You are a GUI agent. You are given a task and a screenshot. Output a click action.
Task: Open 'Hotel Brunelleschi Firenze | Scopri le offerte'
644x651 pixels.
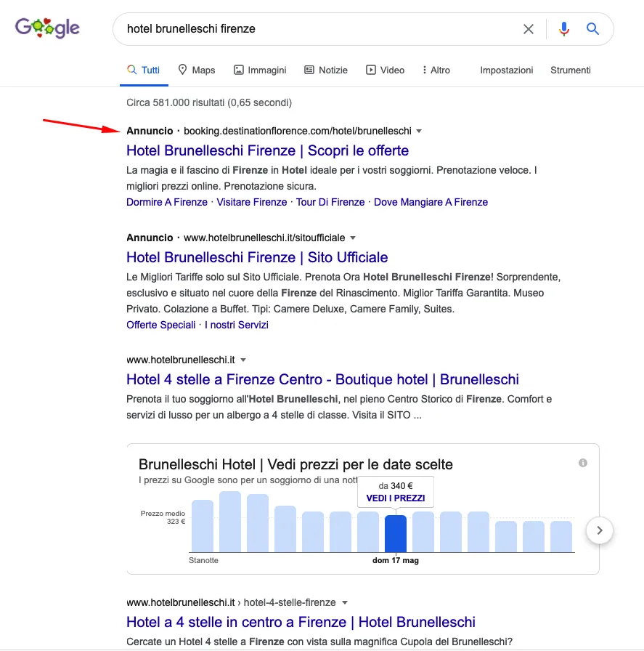point(268,150)
